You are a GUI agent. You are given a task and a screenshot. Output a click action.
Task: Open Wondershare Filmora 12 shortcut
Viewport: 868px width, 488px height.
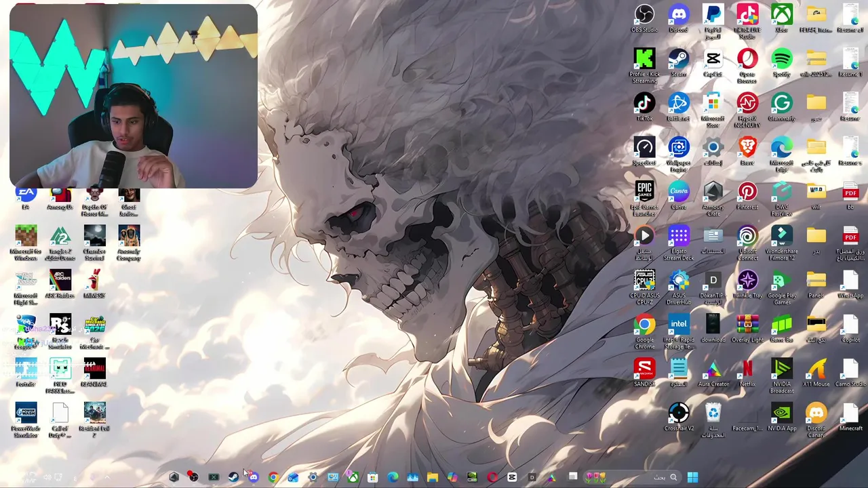[781, 243]
